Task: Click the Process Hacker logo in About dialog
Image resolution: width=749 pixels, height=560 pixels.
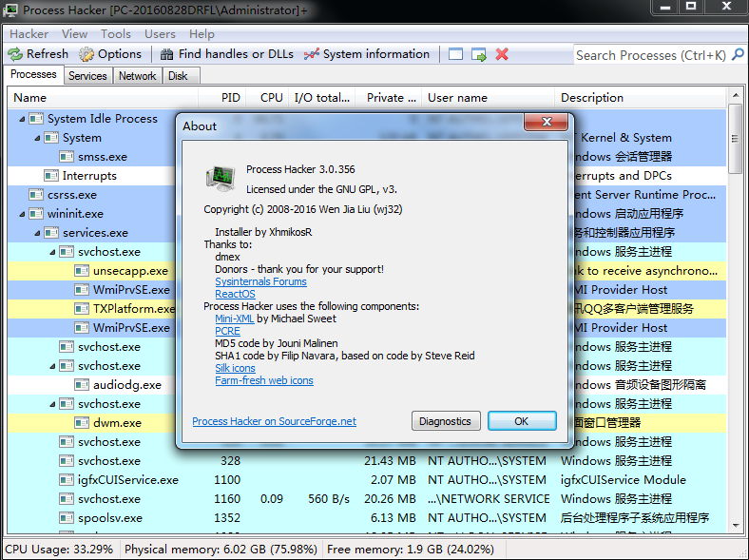Action: 221,178
